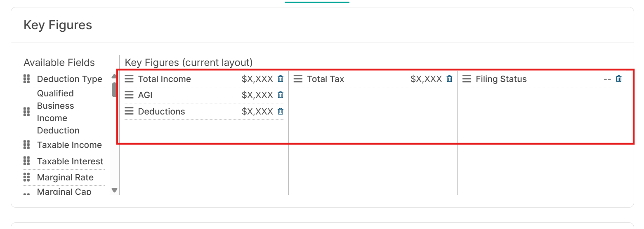Click the Marginal Rate drag grip

[27, 177]
